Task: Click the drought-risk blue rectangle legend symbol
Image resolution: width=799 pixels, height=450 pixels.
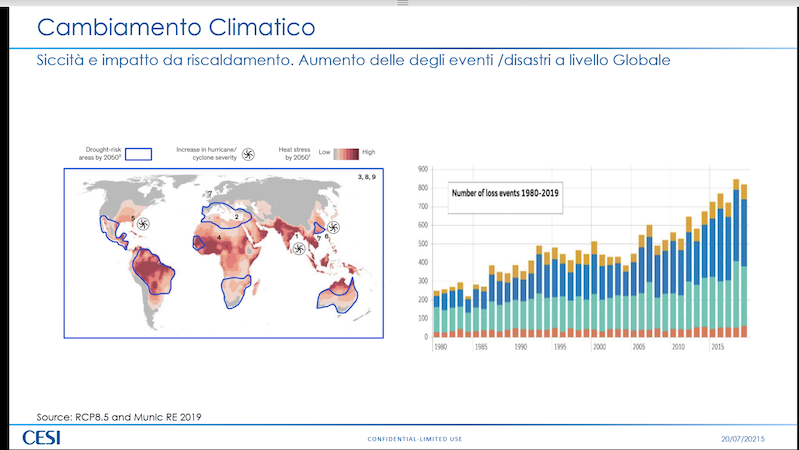Action: coord(137,153)
